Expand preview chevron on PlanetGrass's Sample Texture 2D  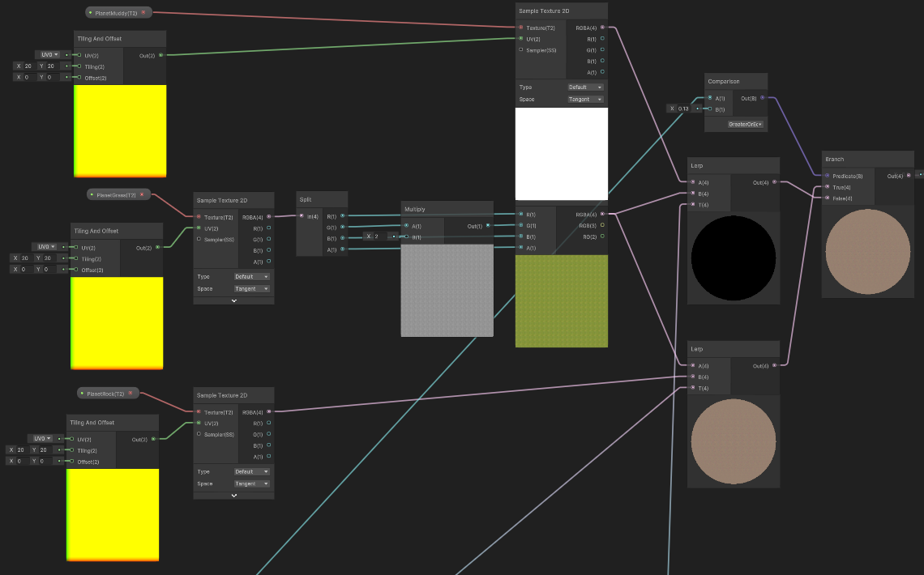[x=233, y=300]
